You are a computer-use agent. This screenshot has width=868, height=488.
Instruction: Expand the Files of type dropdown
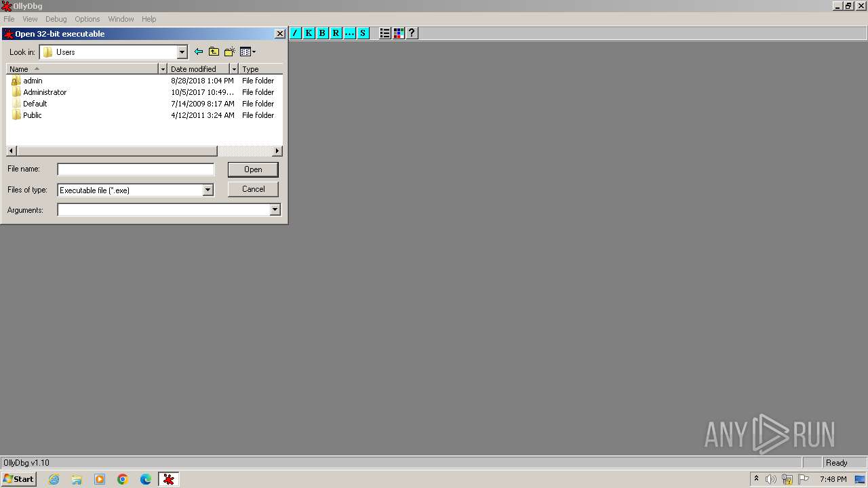click(x=208, y=190)
